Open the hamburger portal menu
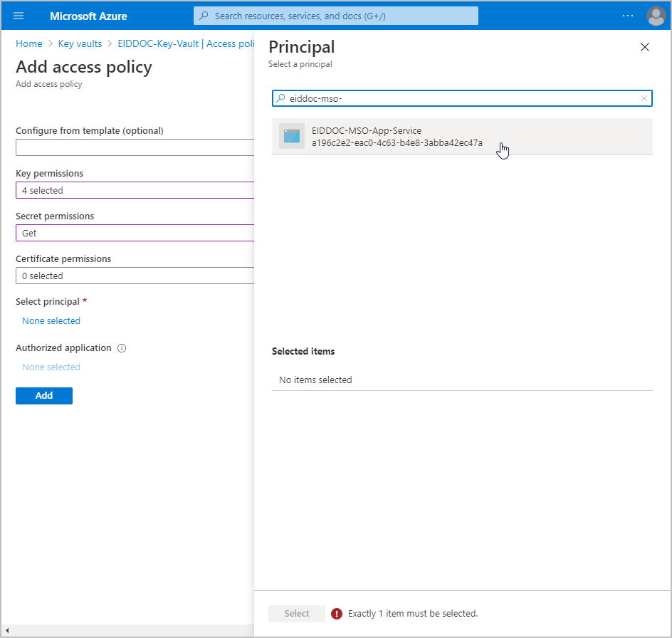The height and width of the screenshot is (638, 672). tap(19, 16)
